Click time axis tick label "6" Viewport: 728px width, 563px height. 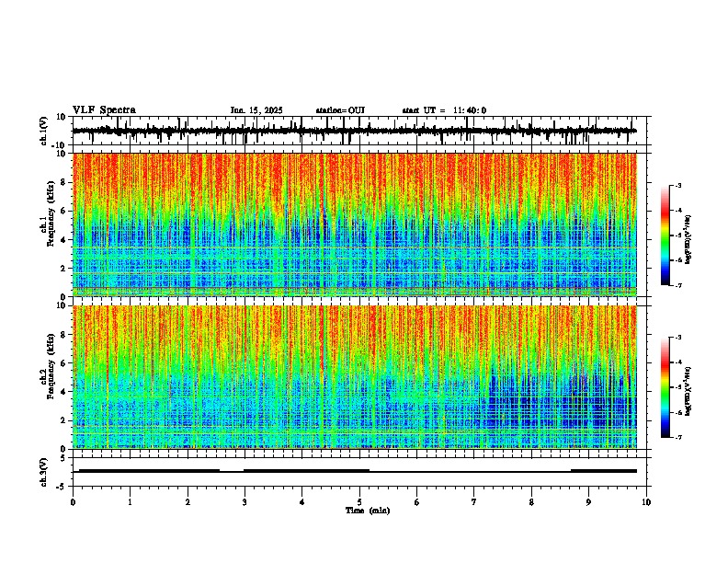[x=417, y=502]
